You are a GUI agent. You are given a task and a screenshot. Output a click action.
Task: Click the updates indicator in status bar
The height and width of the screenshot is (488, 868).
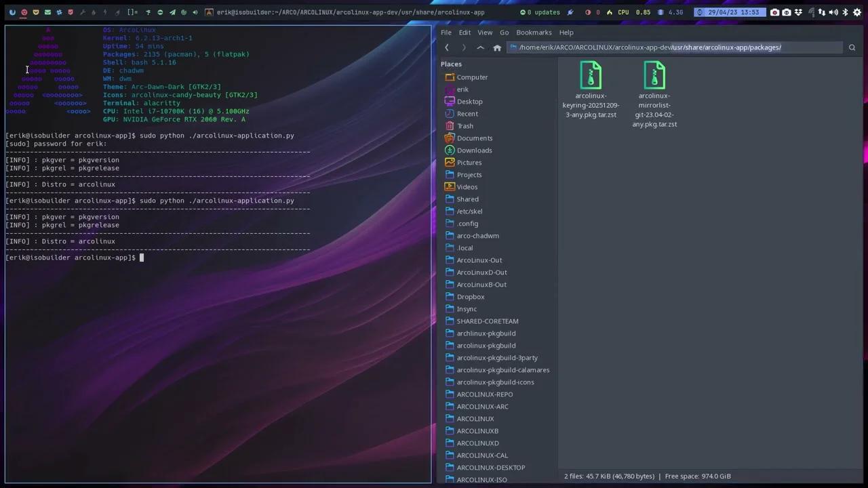pos(540,12)
